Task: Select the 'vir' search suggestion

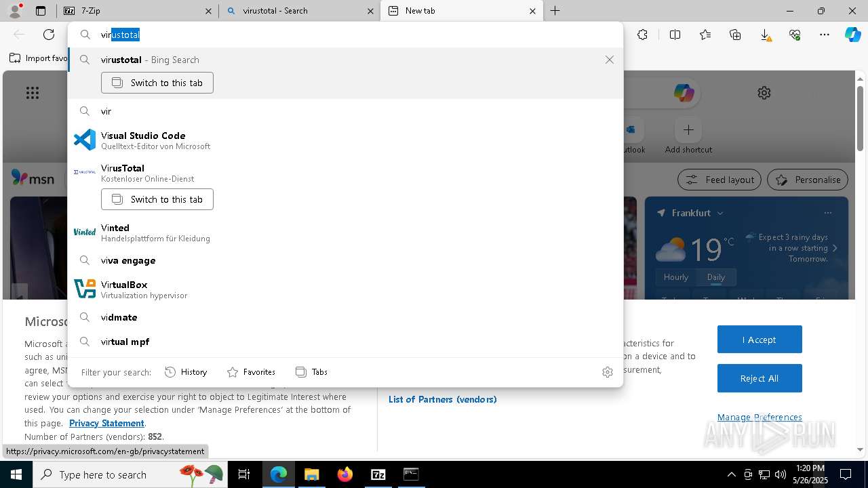Action: [345, 111]
